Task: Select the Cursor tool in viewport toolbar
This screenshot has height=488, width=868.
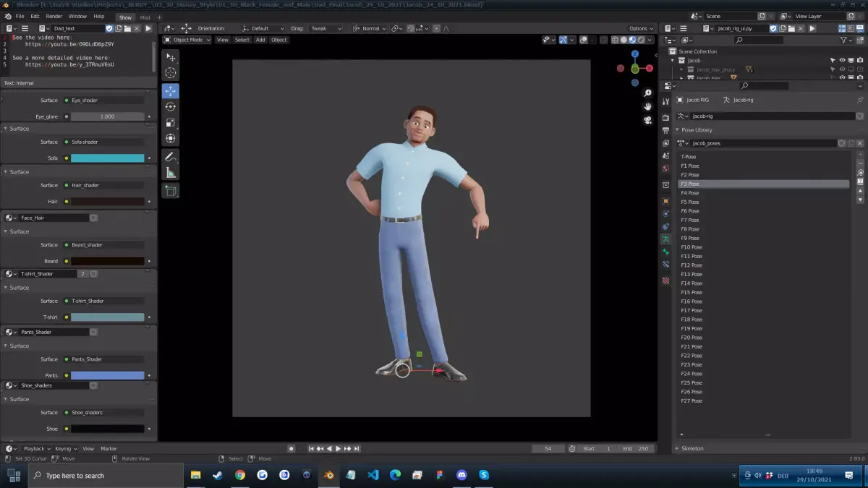Action: (x=171, y=72)
